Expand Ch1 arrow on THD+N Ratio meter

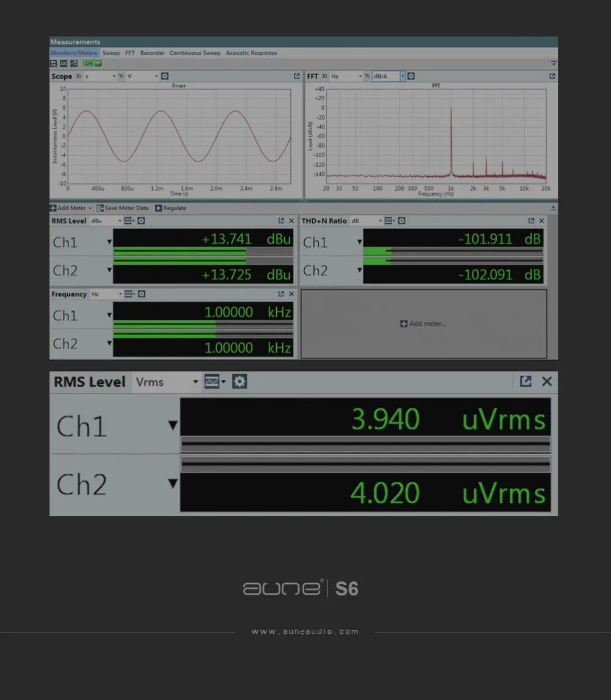tap(359, 242)
